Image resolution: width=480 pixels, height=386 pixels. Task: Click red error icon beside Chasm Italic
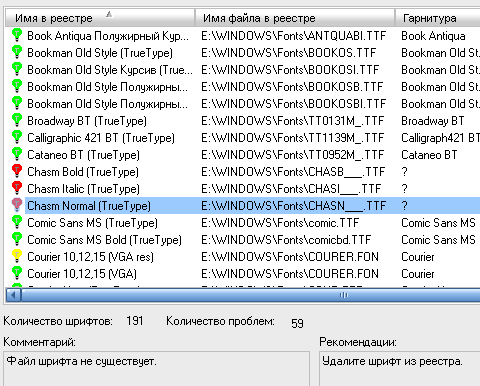[17, 188]
